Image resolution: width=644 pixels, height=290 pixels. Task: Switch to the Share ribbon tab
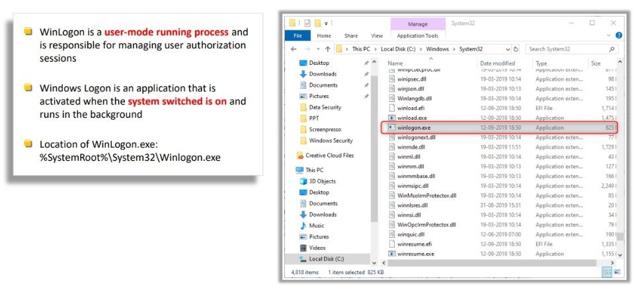click(x=350, y=36)
